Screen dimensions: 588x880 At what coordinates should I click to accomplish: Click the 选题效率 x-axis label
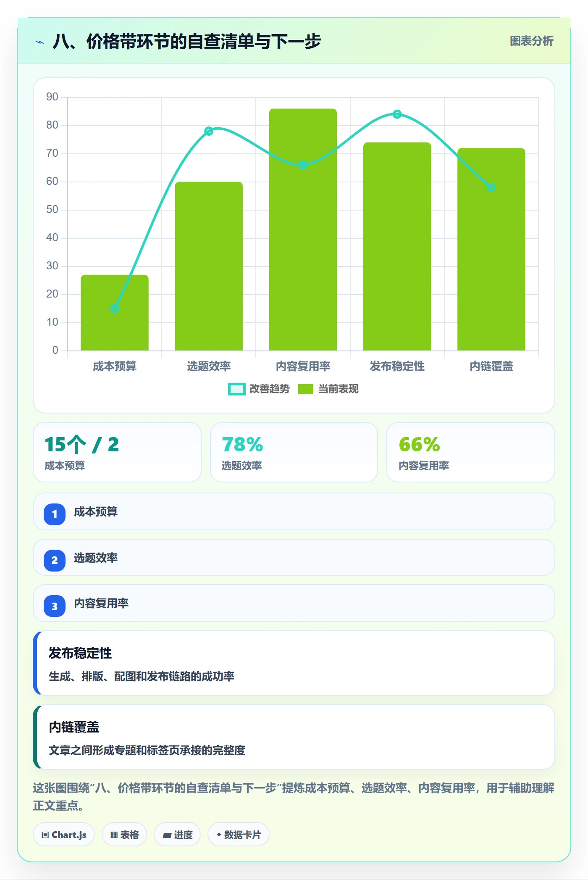coord(209,366)
